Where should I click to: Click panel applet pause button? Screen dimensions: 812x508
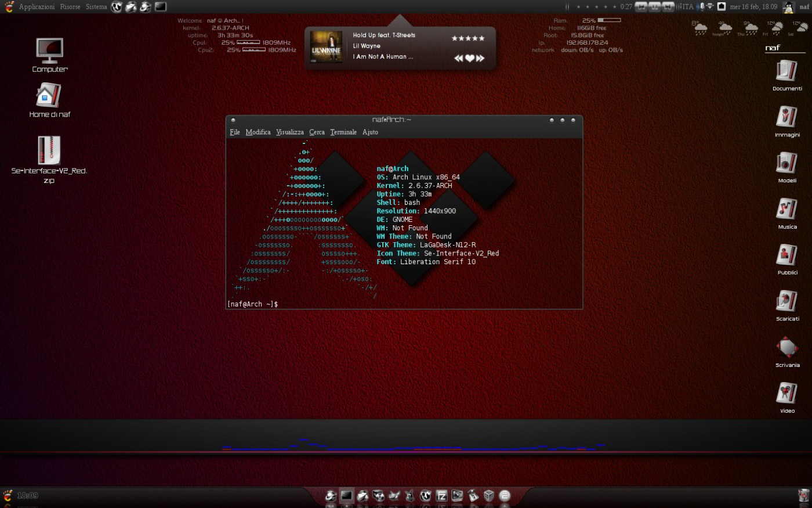click(654, 7)
